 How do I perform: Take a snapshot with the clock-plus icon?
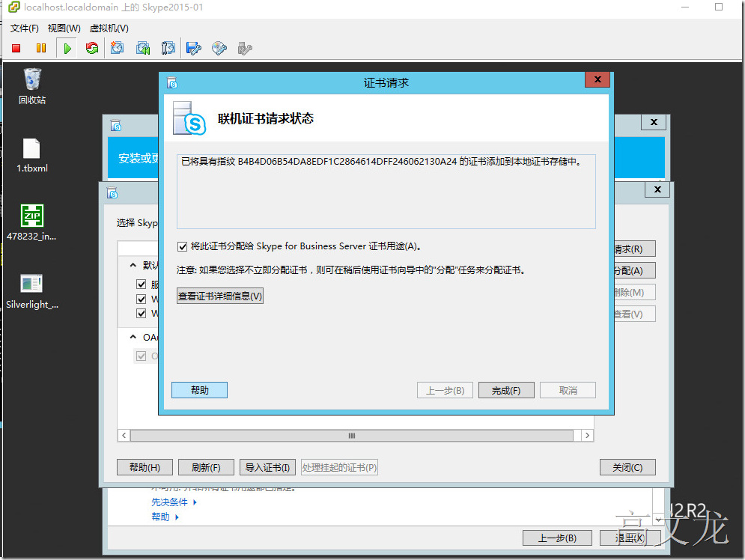[x=117, y=48]
